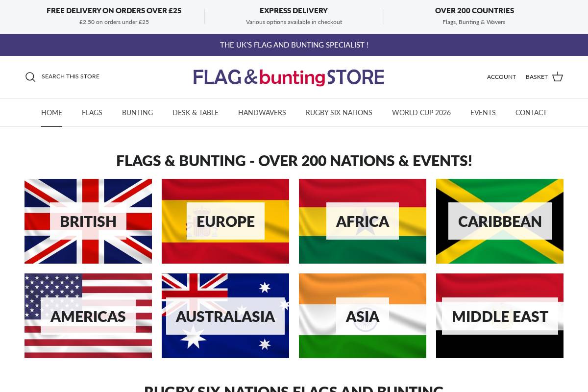Click the FLAG & bunting STORE logo

pos(289,77)
